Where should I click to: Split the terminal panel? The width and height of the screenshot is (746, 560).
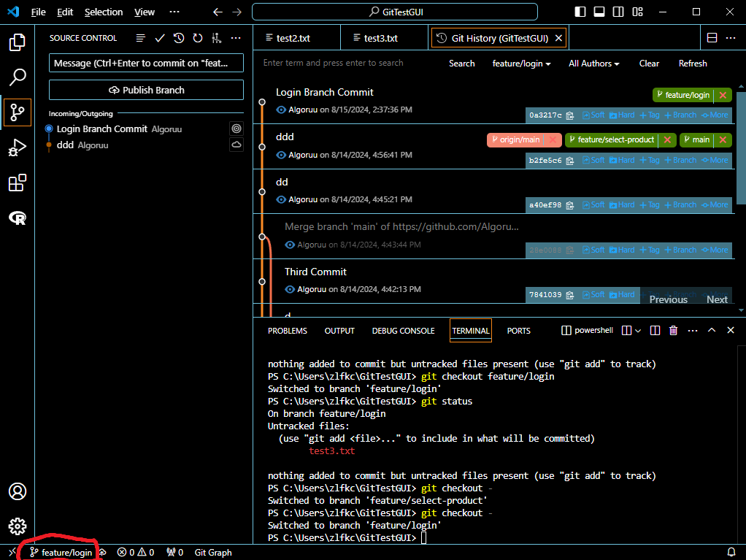[x=655, y=330]
